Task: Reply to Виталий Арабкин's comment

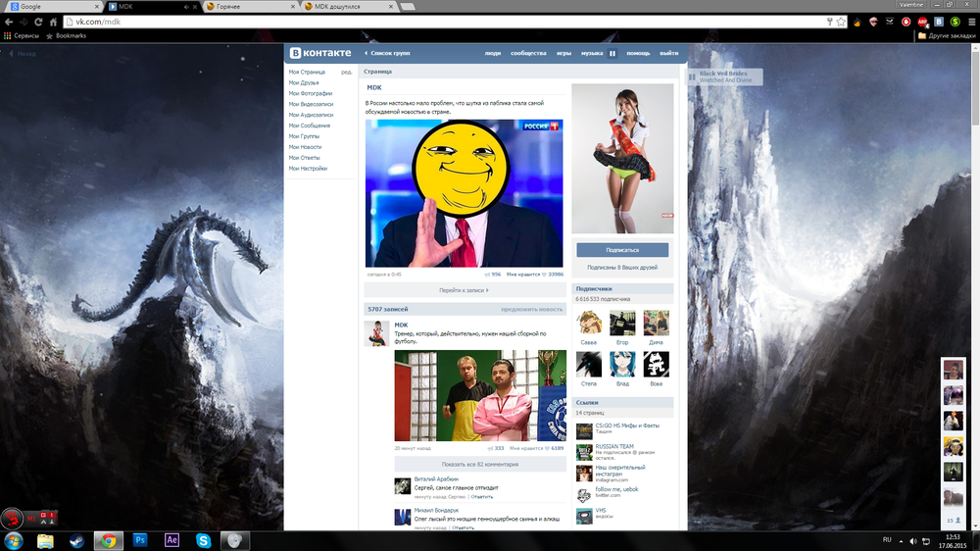Action: point(481,497)
